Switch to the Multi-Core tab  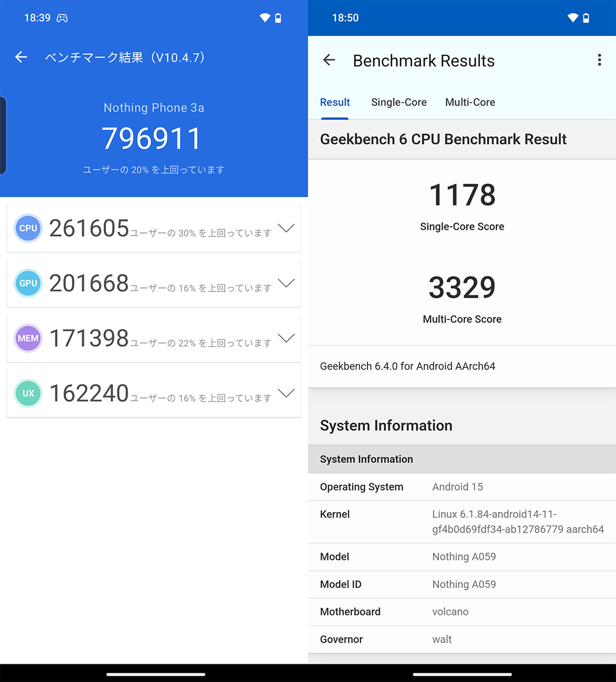(470, 102)
